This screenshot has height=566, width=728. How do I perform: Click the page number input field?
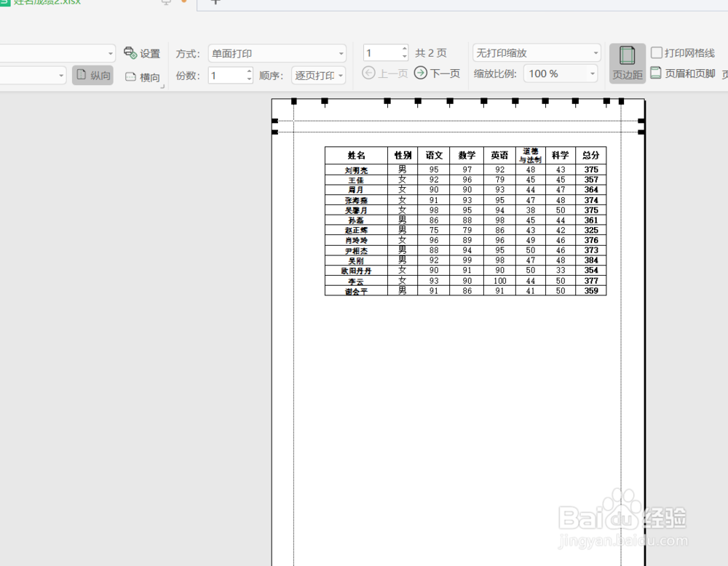pos(383,53)
